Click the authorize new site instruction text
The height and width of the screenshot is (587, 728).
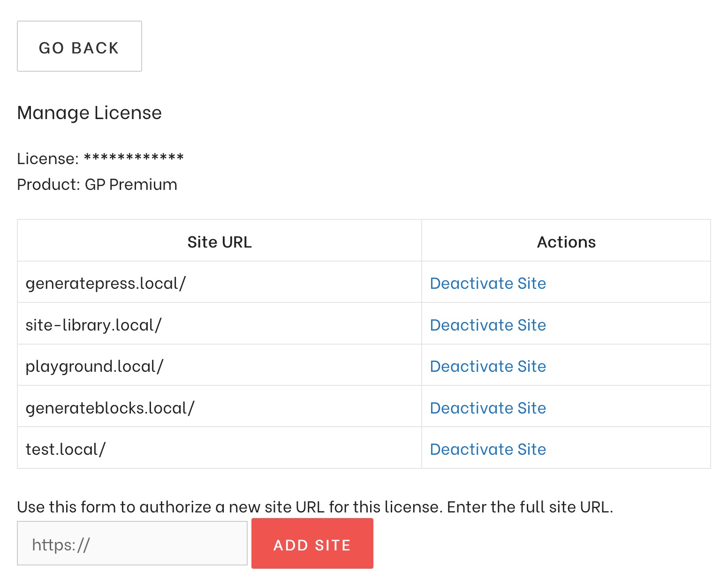pyautogui.click(x=315, y=507)
